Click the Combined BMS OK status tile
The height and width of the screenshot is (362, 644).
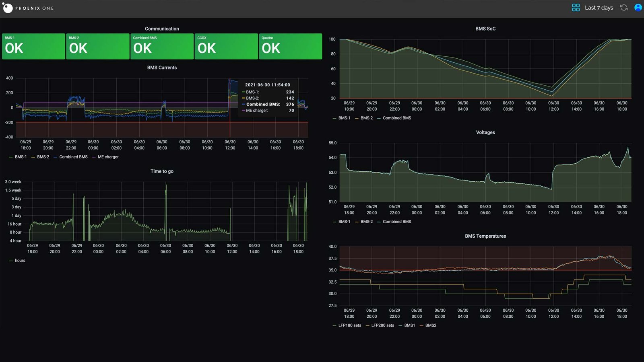(162, 47)
